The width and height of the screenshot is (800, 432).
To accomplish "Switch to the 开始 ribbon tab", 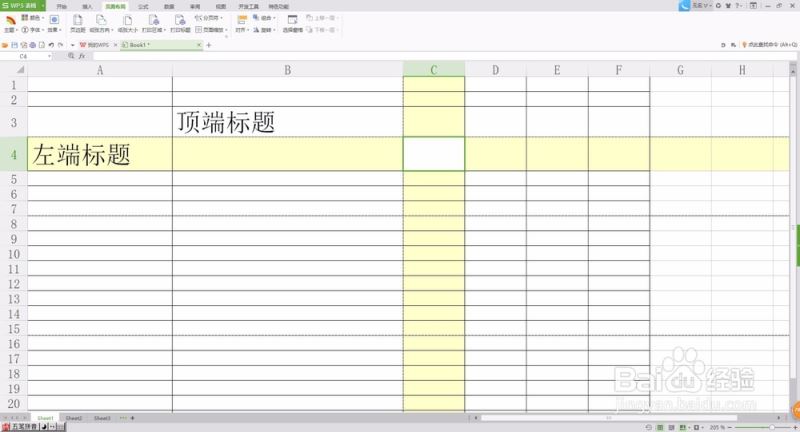I will coord(62,7).
